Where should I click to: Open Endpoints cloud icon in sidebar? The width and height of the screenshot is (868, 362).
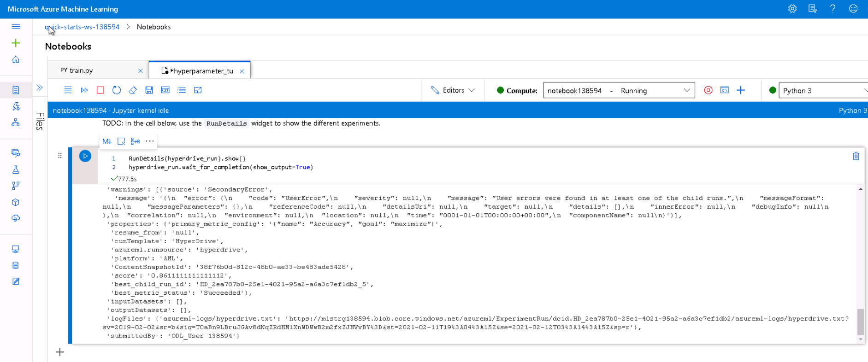[16, 218]
